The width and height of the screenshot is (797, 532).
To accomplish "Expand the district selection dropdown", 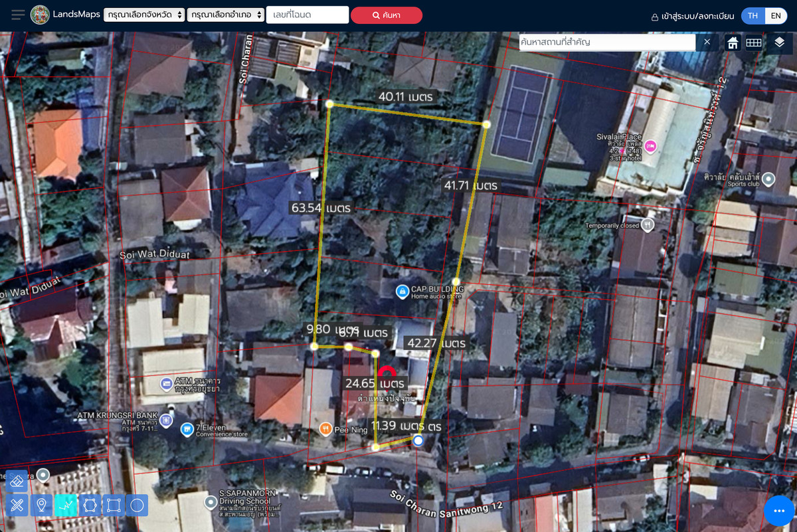I will (x=226, y=15).
